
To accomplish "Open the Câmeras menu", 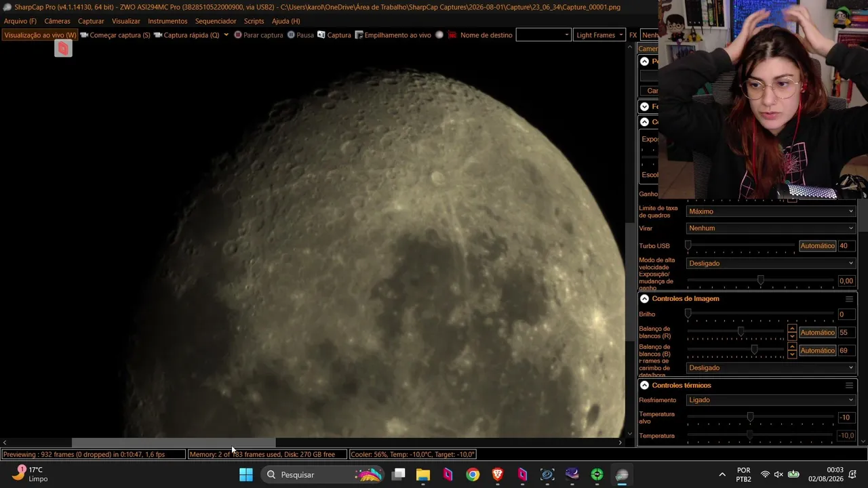I will point(57,21).
